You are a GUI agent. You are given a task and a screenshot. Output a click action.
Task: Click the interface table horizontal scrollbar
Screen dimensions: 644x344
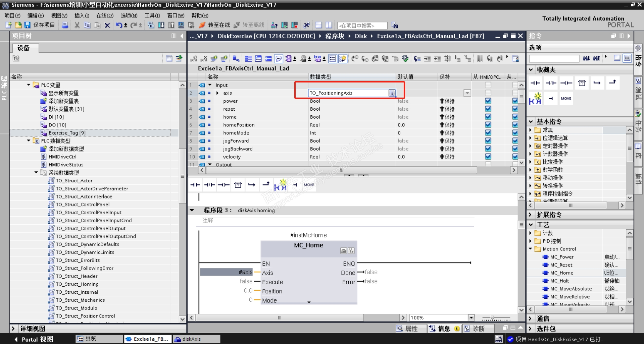(x=341, y=170)
